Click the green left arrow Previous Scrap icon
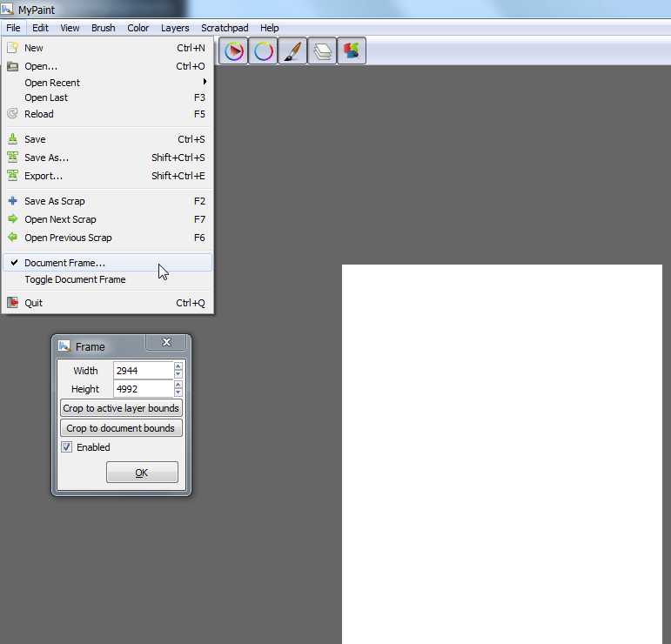The height and width of the screenshot is (644, 671). [x=13, y=237]
